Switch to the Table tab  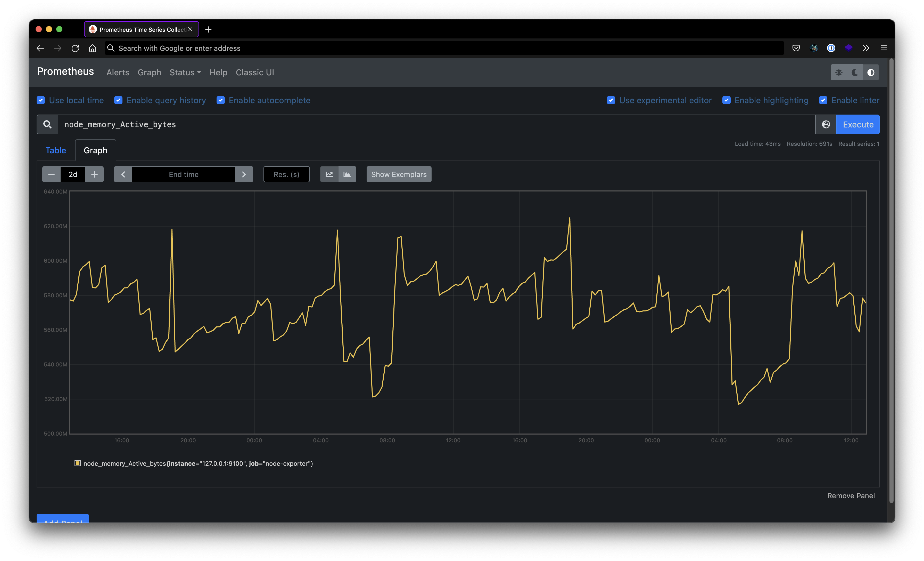tap(55, 150)
